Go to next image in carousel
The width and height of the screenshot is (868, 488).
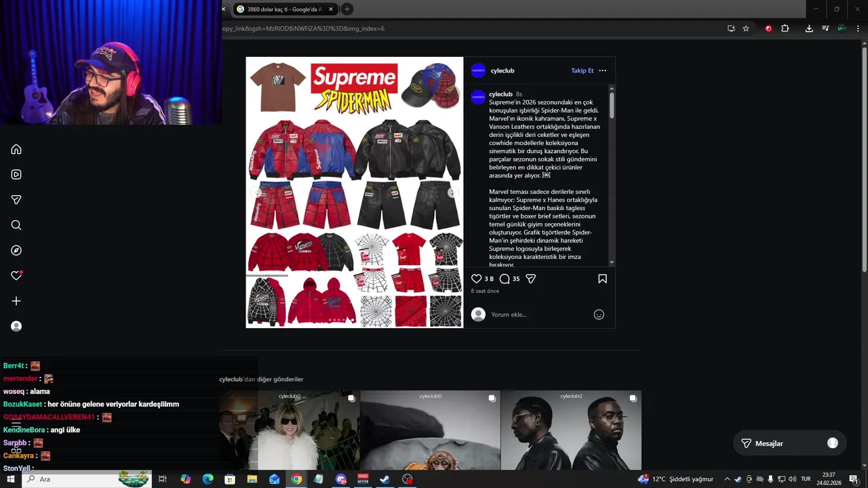click(x=452, y=192)
